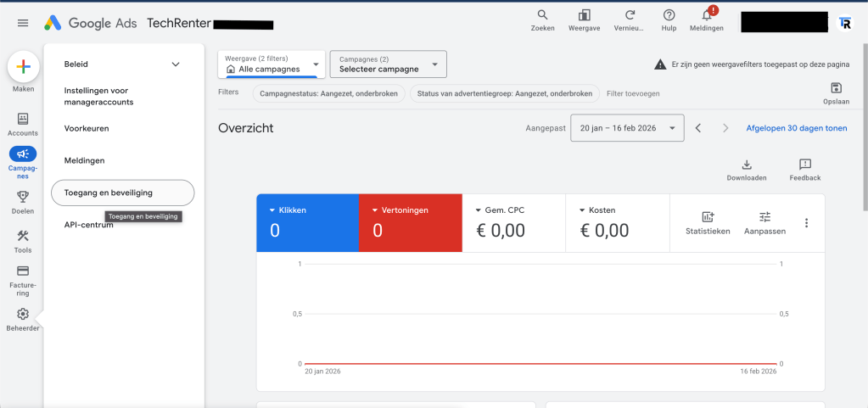Open the hamburger main menu
The width and height of the screenshot is (868, 408).
pyautogui.click(x=23, y=23)
